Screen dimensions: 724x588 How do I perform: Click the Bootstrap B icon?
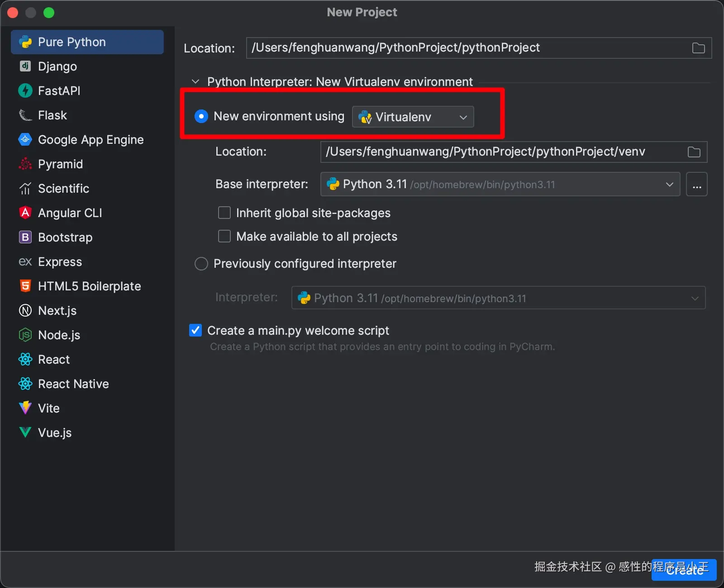click(25, 237)
